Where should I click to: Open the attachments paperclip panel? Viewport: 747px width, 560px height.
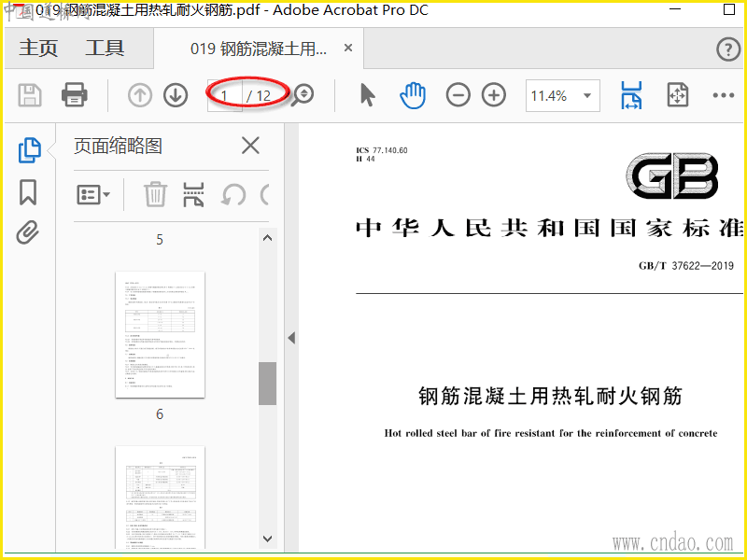click(28, 232)
